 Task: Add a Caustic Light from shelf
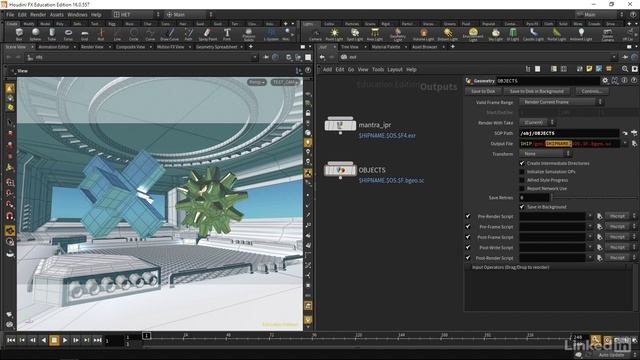pos(533,35)
